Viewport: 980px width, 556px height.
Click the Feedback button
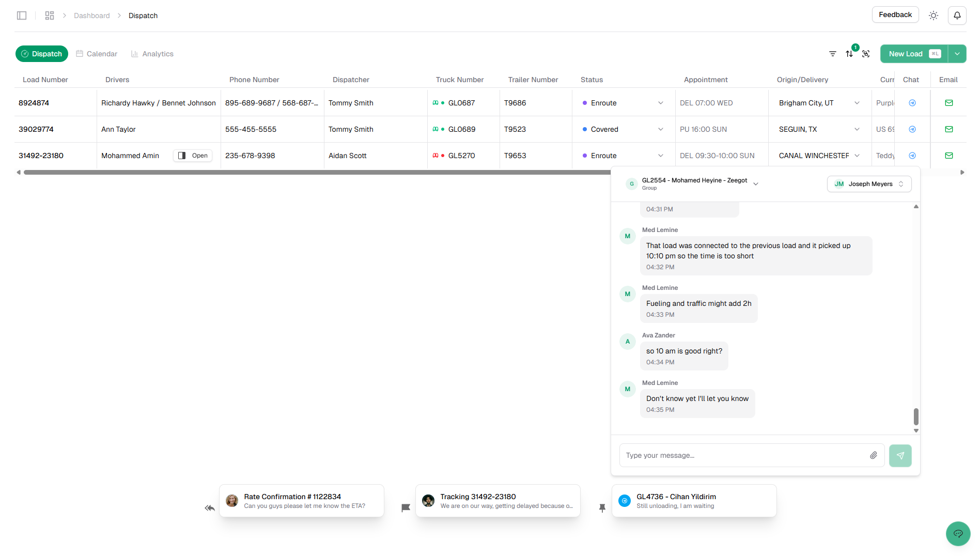[895, 14]
